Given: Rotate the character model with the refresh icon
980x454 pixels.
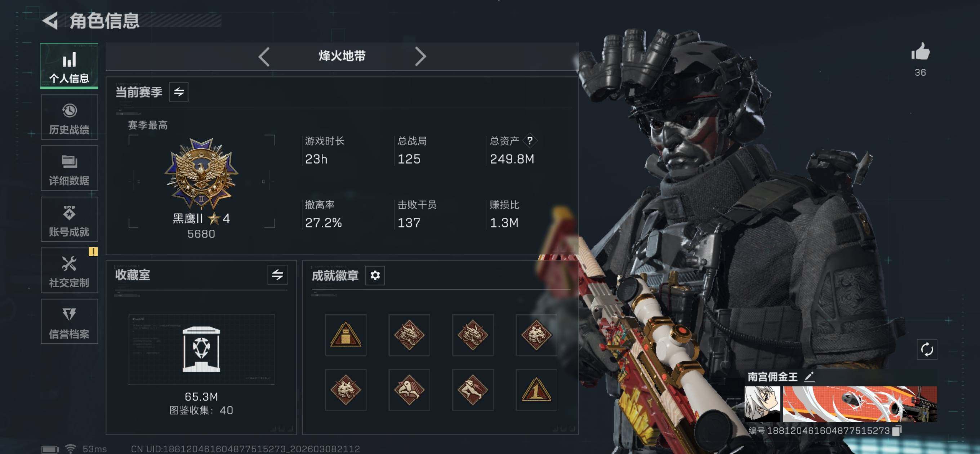Looking at the screenshot, I should pos(927,349).
